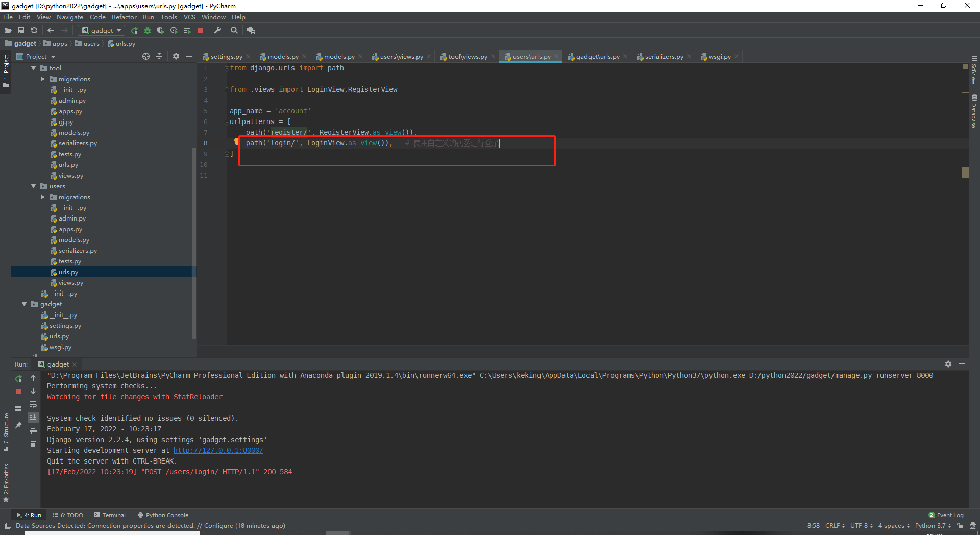980x535 pixels.
Task: Toggle scroll to end in Run console
Action: 33,418
